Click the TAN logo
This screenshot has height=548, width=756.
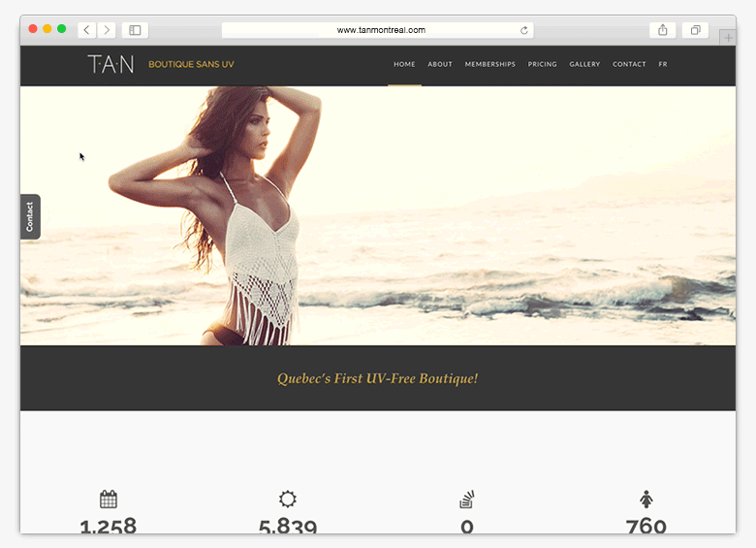(x=110, y=64)
